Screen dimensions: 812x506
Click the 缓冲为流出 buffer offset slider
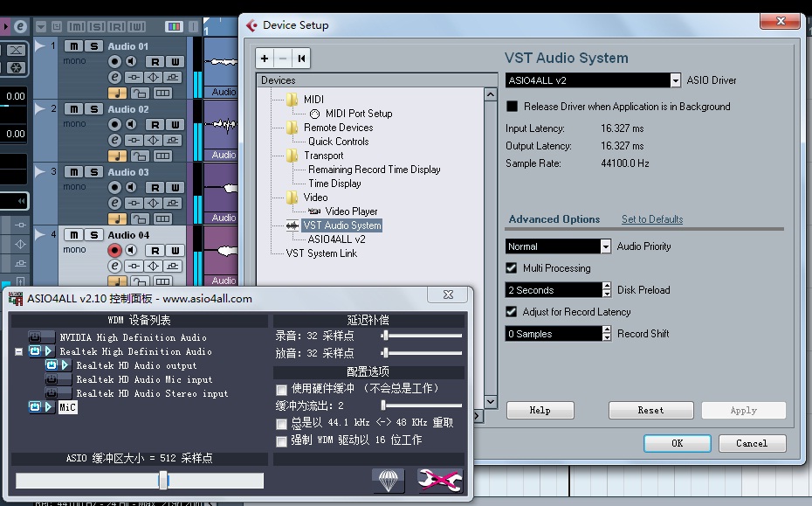click(x=422, y=405)
